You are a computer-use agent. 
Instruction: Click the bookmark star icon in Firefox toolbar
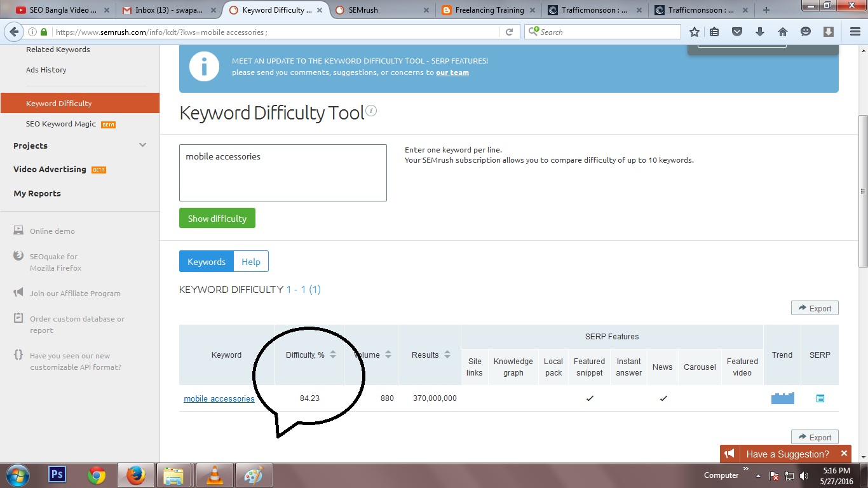point(695,32)
